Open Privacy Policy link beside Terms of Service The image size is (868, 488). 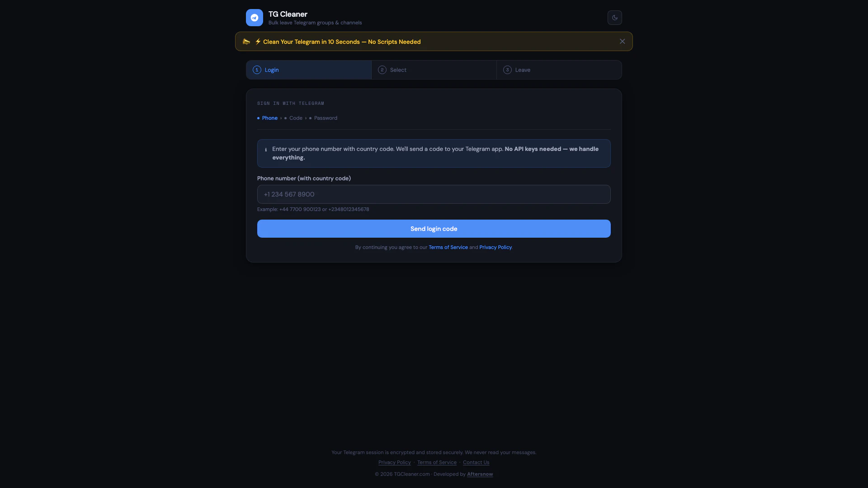click(x=495, y=247)
